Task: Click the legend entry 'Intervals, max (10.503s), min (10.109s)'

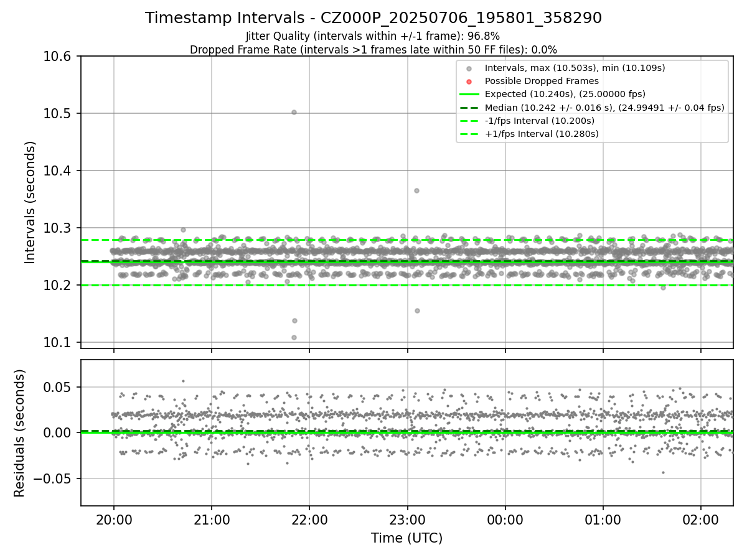Action: (x=575, y=68)
